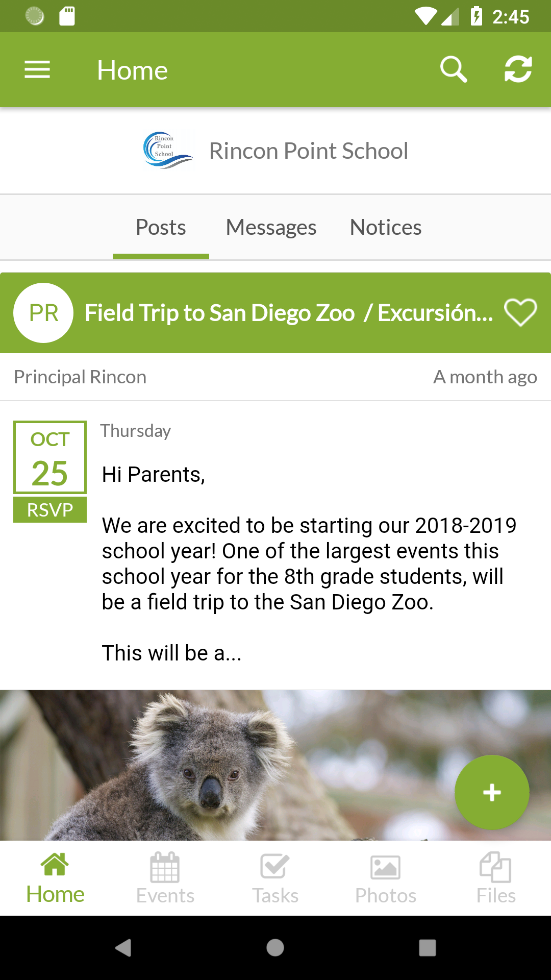
Task: Open the Field Trip to San Diego Zoo post title
Action: coord(288,313)
